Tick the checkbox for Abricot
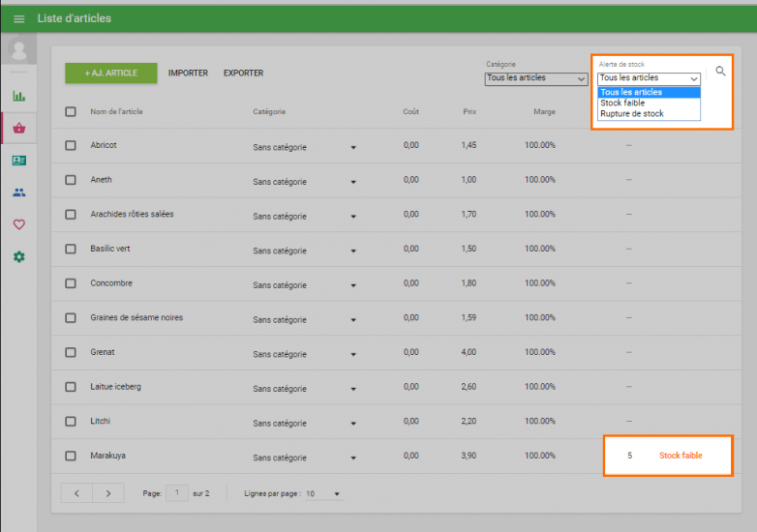The image size is (757, 532). pos(71,145)
